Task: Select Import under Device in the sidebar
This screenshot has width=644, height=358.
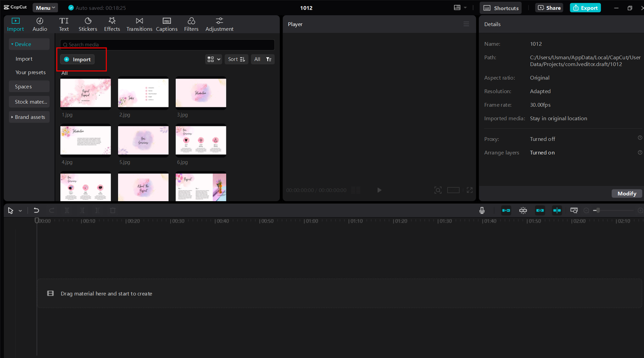Action: pyautogui.click(x=24, y=59)
